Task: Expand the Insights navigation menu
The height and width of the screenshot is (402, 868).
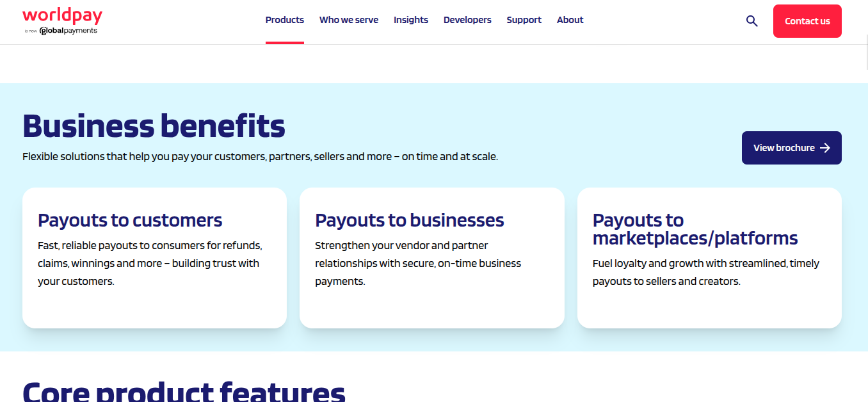Action: point(411,20)
